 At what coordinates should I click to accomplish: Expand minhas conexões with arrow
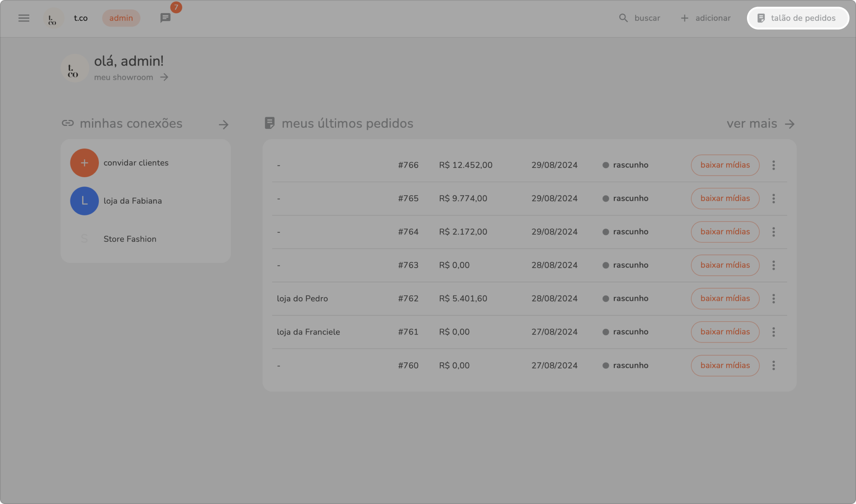(223, 124)
